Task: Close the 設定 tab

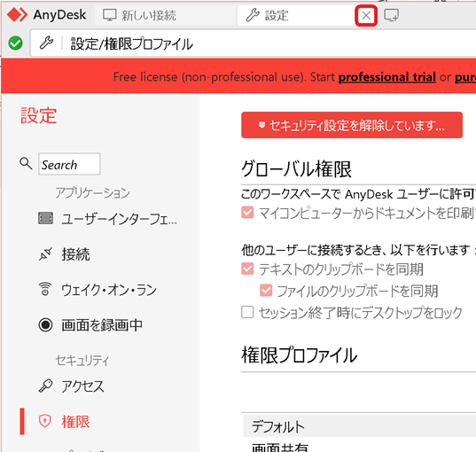Action: tap(366, 15)
